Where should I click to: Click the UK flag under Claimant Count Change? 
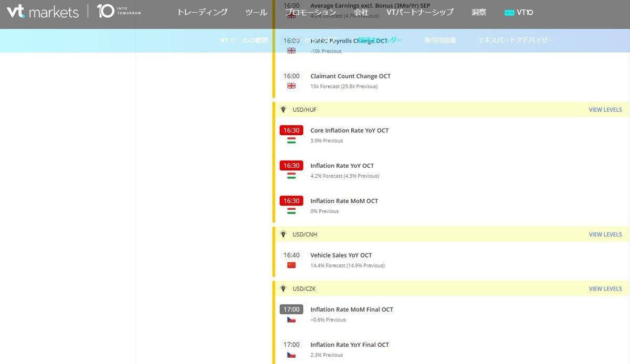[x=291, y=86]
